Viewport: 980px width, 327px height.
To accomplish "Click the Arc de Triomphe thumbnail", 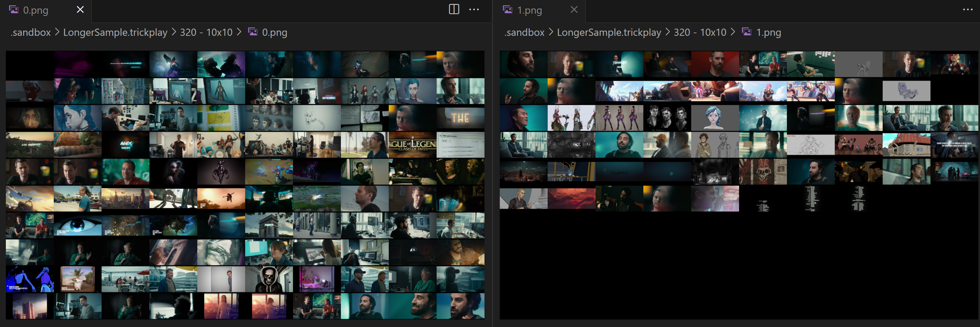I will 269,225.
